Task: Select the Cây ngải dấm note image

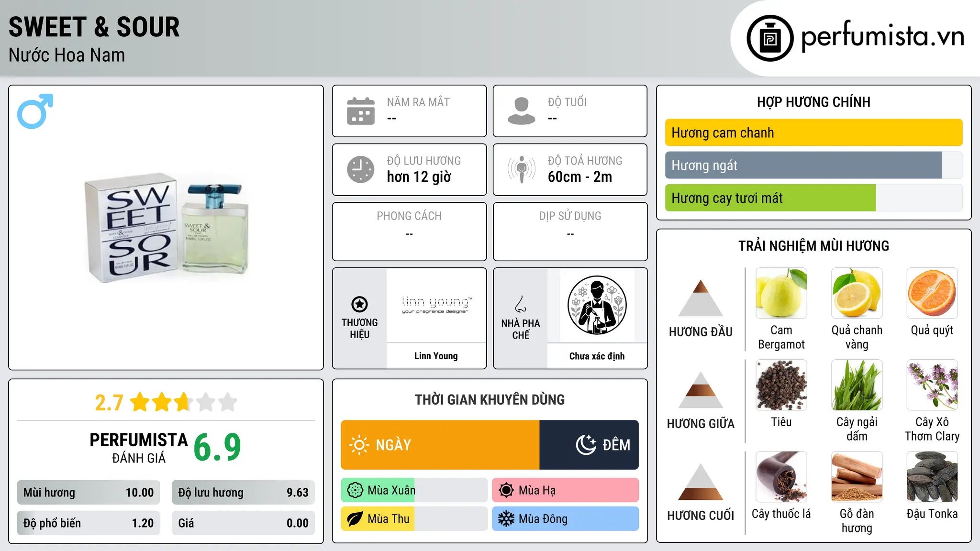Action: pyautogui.click(x=857, y=385)
